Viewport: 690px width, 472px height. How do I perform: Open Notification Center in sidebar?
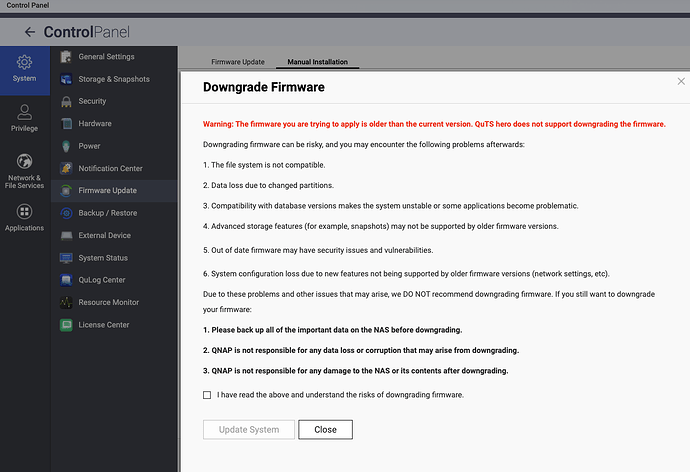point(110,168)
